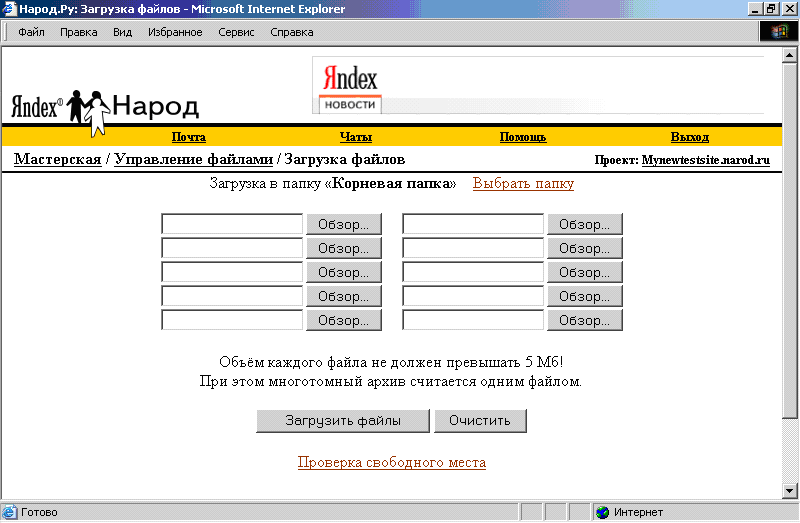Click the 5 Мб file size notice
This screenshot has height=523, width=800.
tap(391, 362)
